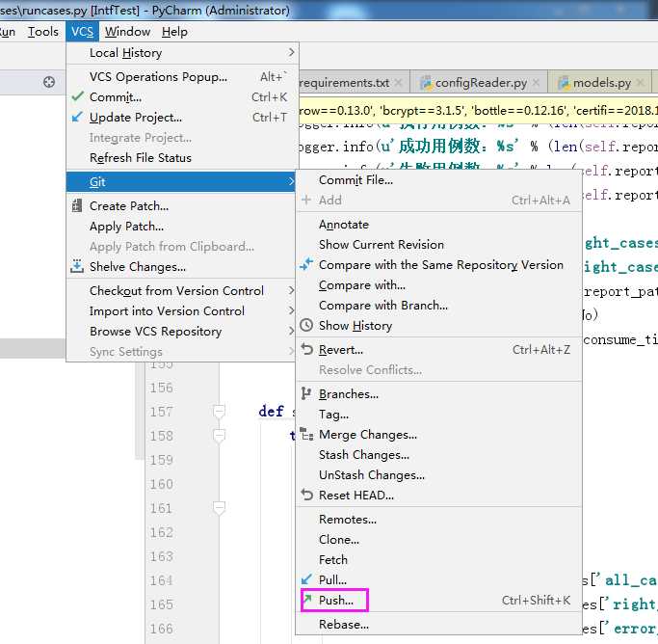Click the undo arrow icon beside Revert

(x=307, y=349)
